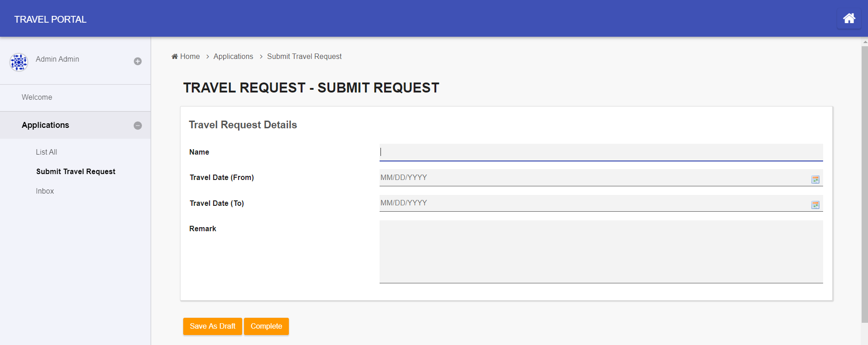Click the Admin Admin avatar image

(x=19, y=62)
